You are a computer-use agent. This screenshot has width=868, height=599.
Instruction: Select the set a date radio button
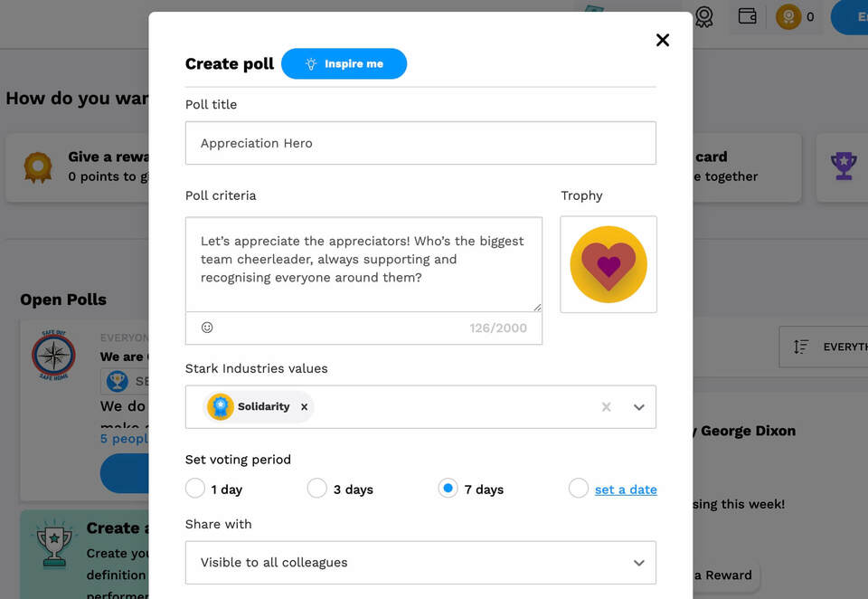(x=578, y=488)
